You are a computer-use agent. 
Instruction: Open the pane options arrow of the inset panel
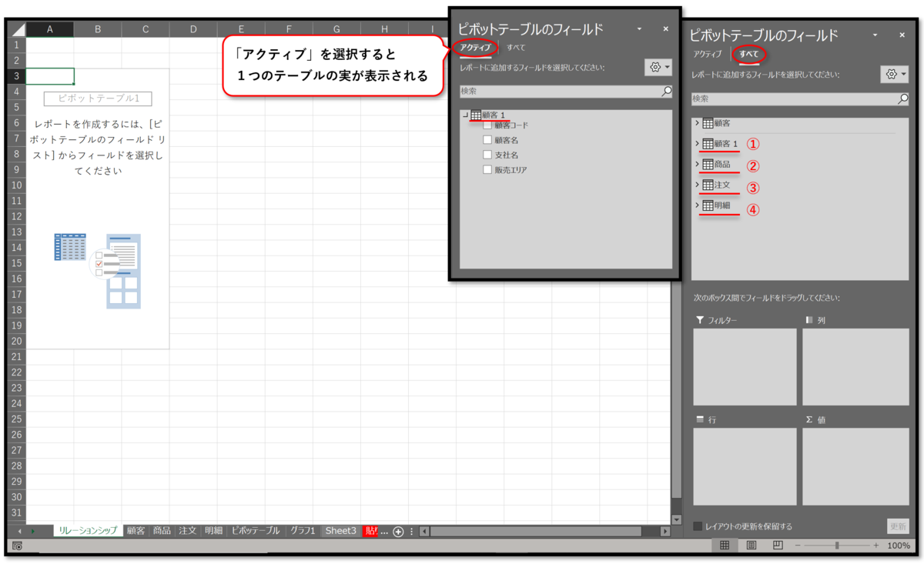pyautogui.click(x=640, y=29)
